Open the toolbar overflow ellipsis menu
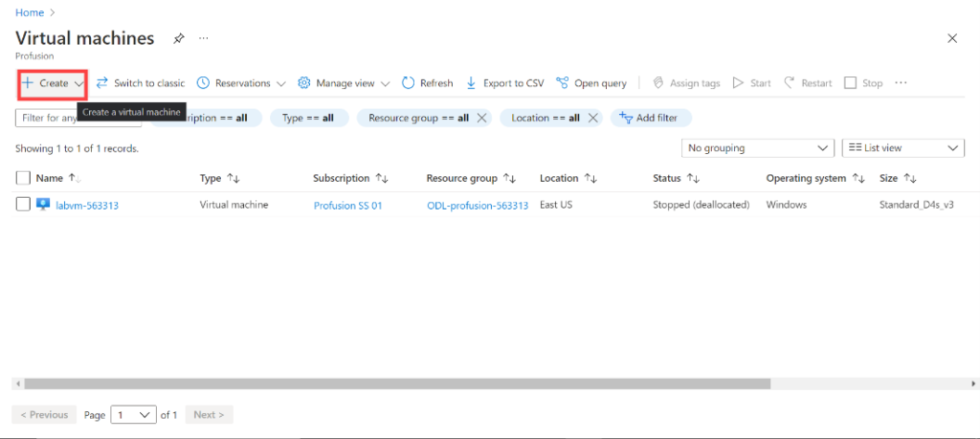 901,83
